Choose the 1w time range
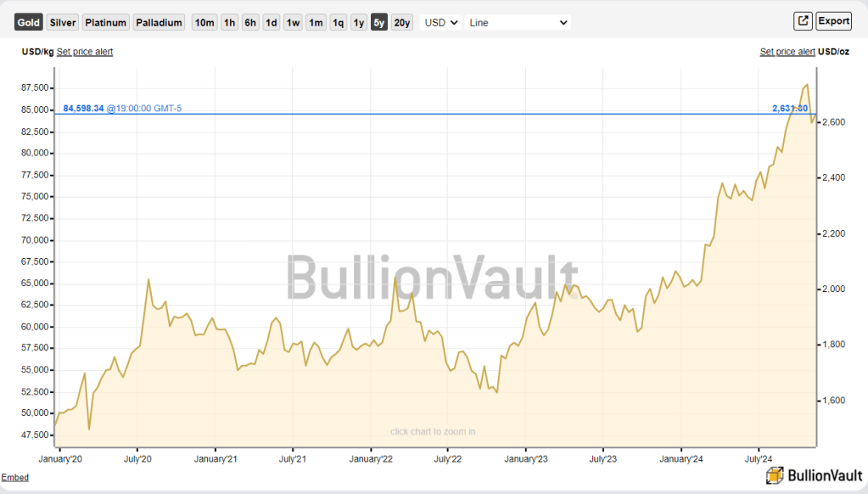The width and height of the screenshot is (868, 494). pyautogui.click(x=293, y=23)
